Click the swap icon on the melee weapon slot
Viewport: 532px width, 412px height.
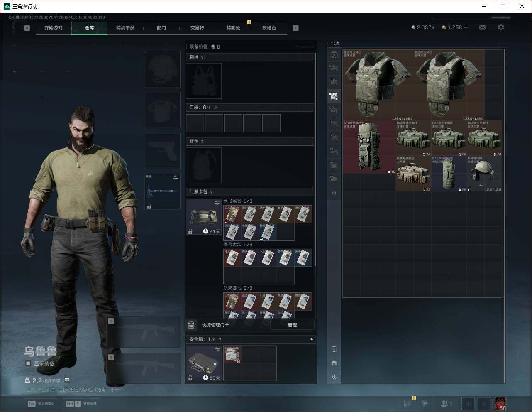(x=176, y=177)
